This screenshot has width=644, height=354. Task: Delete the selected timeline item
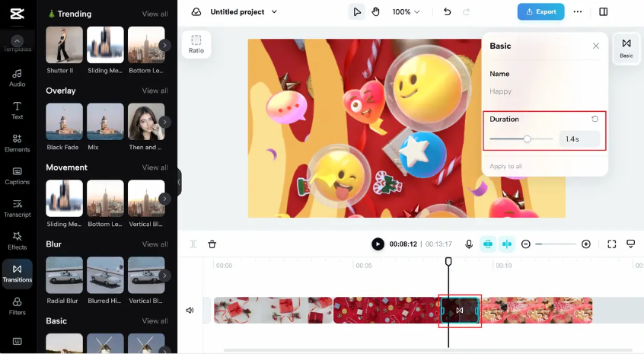pos(212,244)
